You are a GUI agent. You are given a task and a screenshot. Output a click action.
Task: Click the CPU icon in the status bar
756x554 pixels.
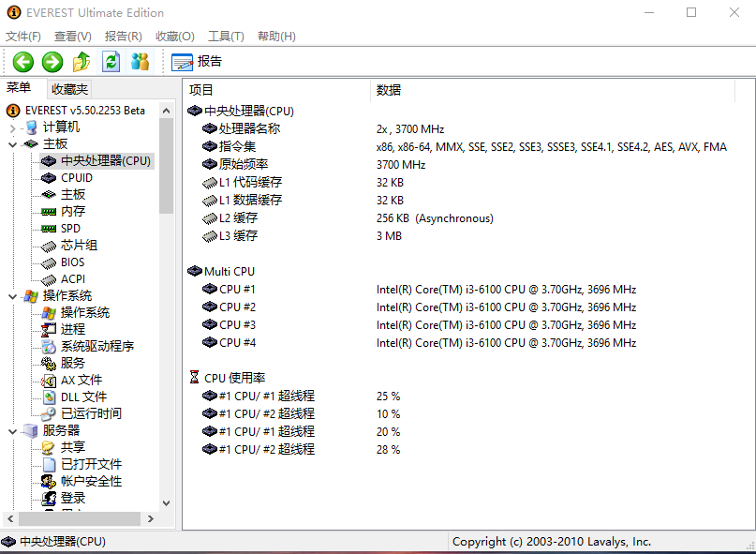tap(10, 541)
